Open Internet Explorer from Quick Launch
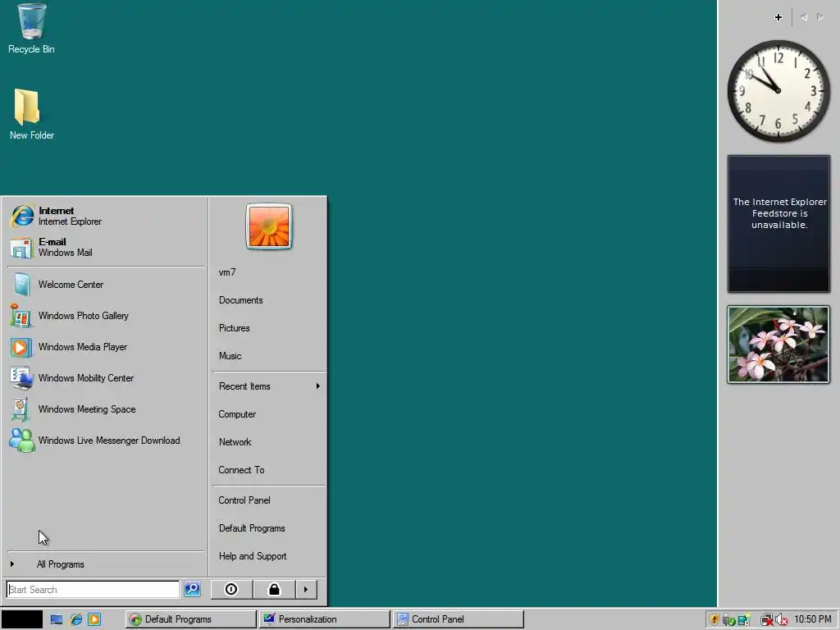The height and width of the screenshot is (630, 840). 76,620
